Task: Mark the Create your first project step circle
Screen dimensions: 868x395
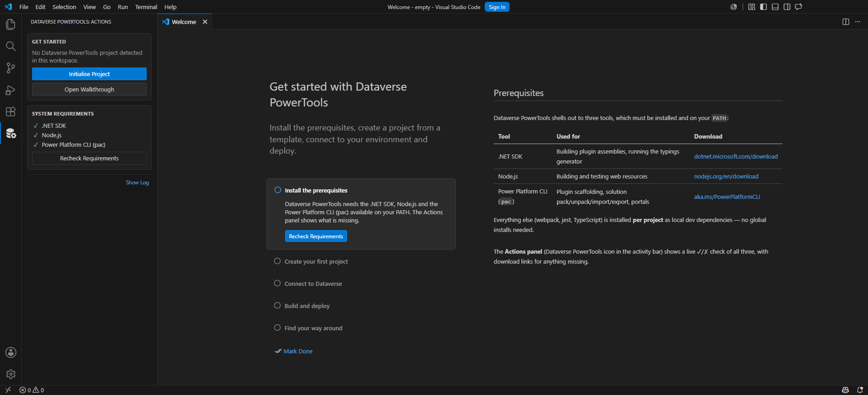Action: point(277,261)
